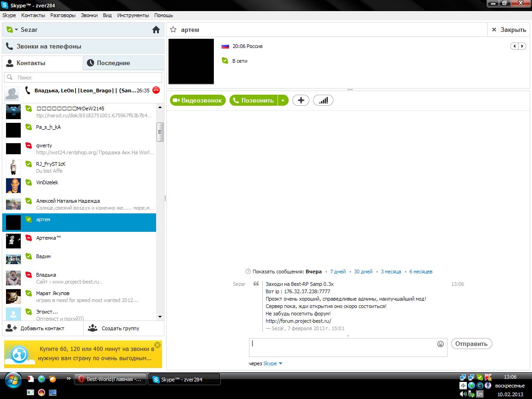Open the yellow call minutes offer banner
The width and height of the screenshot is (532, 399).
coord(83,354)
